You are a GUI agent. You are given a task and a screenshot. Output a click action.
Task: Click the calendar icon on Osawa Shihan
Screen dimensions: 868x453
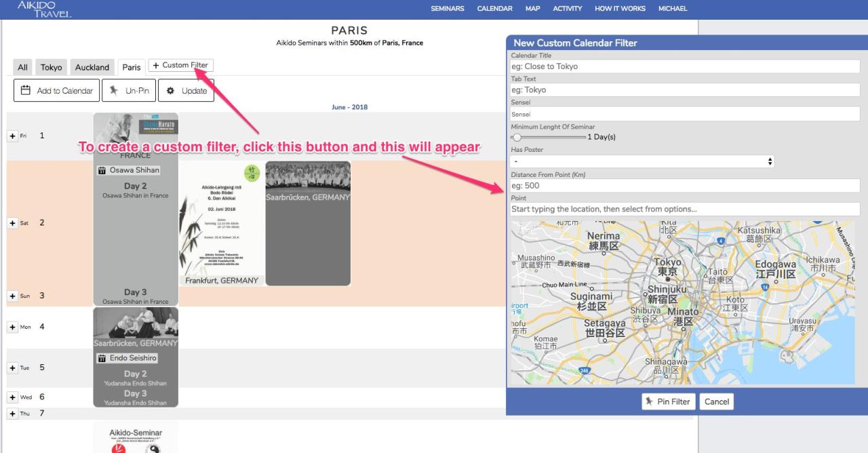click(x=102, y=170)
